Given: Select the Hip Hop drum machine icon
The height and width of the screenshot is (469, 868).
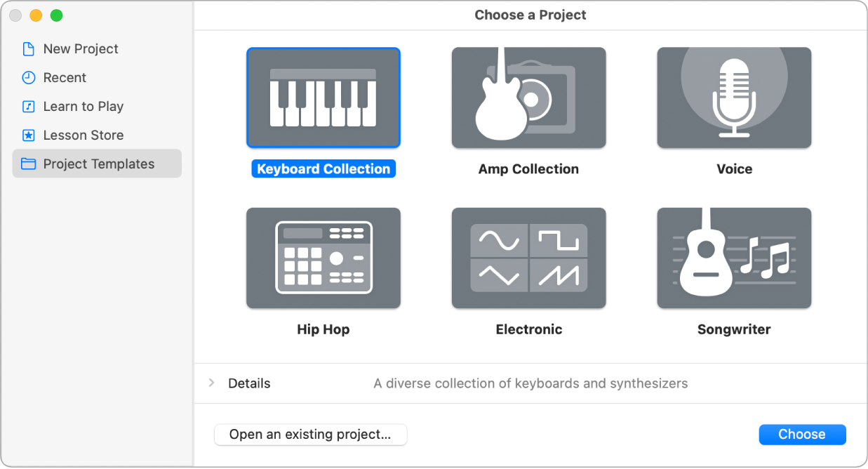Looking at the screenshot, I should (x=323, y=258).
